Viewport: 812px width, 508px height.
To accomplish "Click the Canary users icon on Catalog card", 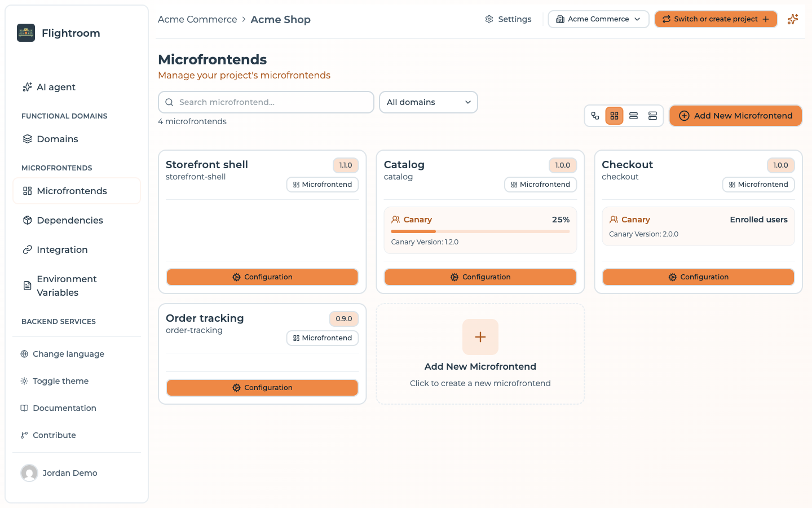I will click(396, 220).
